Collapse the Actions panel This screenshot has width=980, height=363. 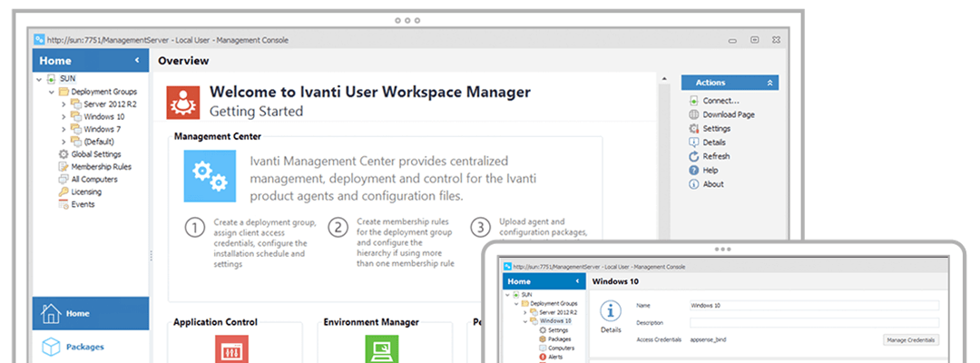pos(770,83)
